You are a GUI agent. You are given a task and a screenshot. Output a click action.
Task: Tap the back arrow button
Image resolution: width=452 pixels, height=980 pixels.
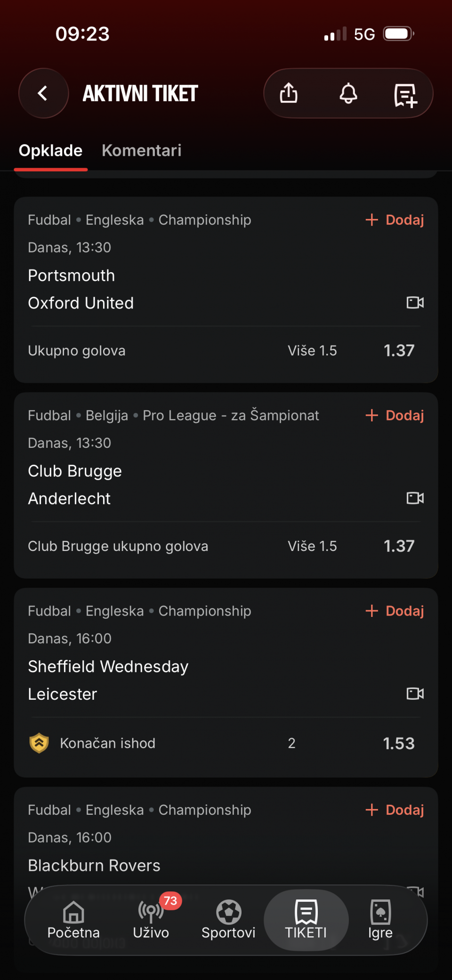click(43, 93)
